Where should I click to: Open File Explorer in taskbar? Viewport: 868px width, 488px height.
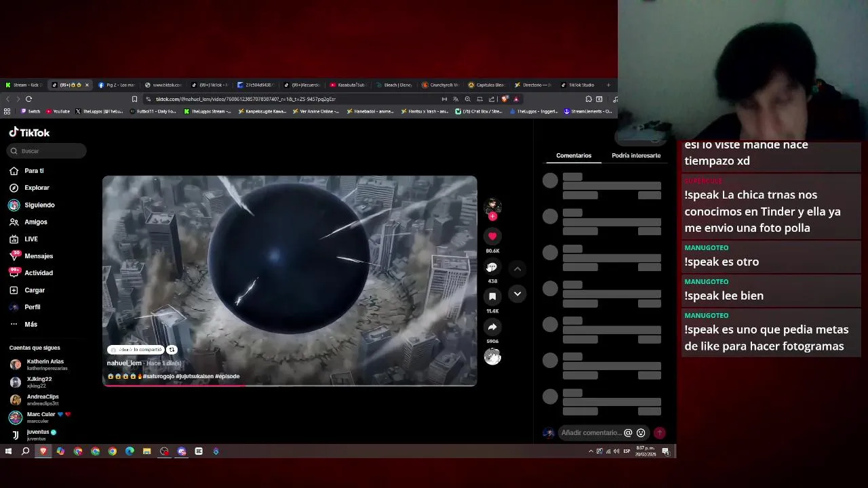click(x=146, y=451)
